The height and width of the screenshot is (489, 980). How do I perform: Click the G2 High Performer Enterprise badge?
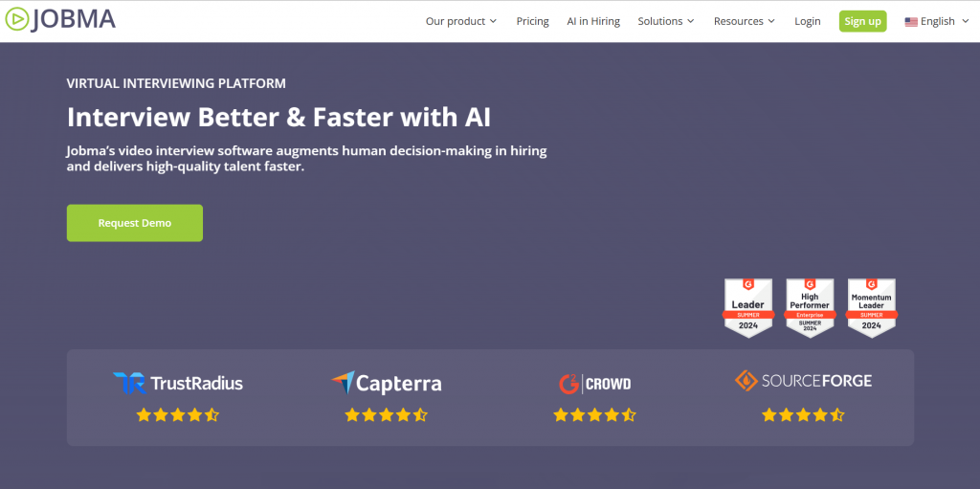click(810, 308)
